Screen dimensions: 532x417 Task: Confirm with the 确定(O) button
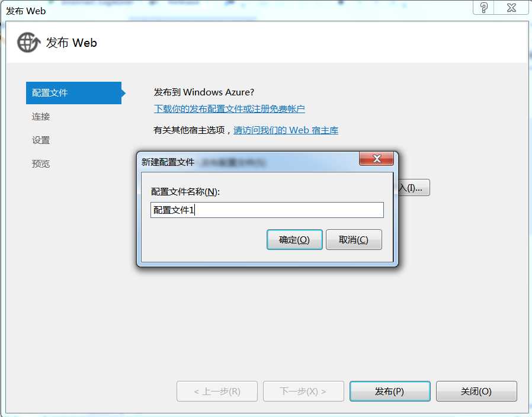294,239
